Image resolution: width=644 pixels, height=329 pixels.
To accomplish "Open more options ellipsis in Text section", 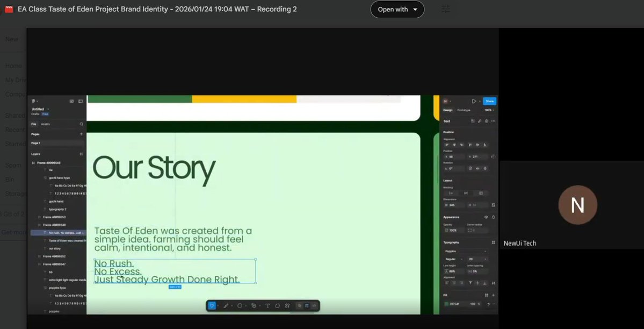I will 493,121.
